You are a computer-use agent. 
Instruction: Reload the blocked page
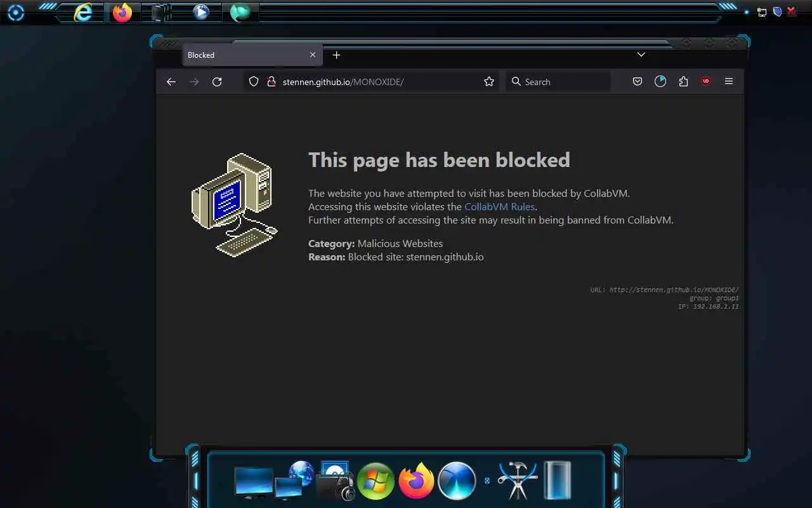point(217,82)
